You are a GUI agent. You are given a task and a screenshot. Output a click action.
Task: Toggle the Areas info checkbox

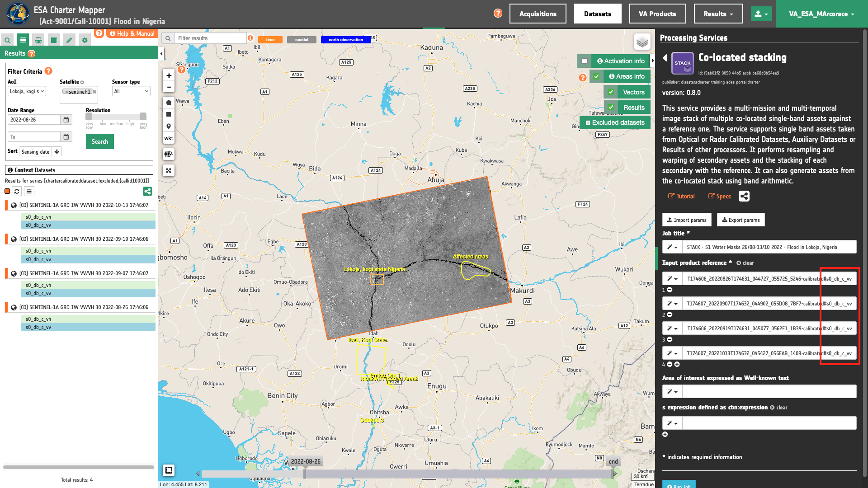click(x=596, y=76)
